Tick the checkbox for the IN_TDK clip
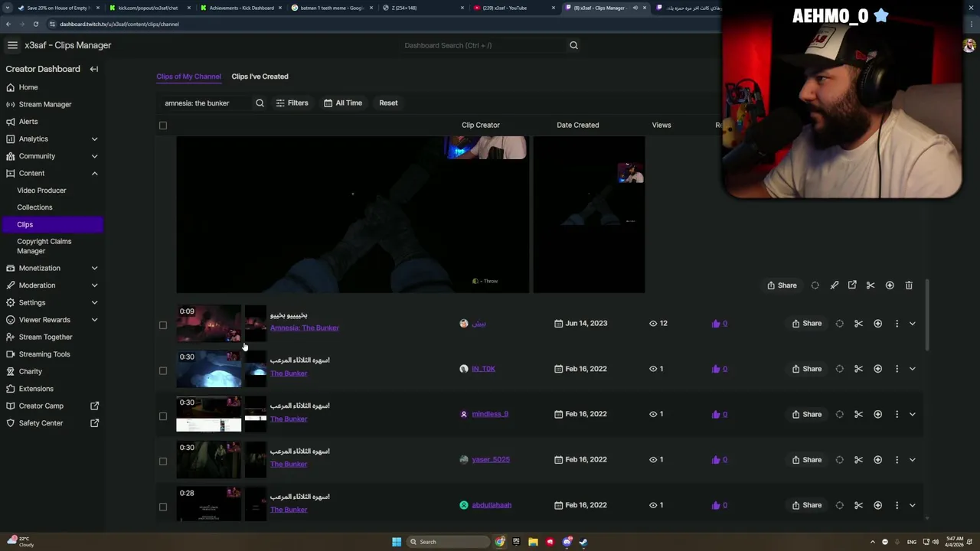The width and height of the screenshot is (980, 551). coord(162,370)
